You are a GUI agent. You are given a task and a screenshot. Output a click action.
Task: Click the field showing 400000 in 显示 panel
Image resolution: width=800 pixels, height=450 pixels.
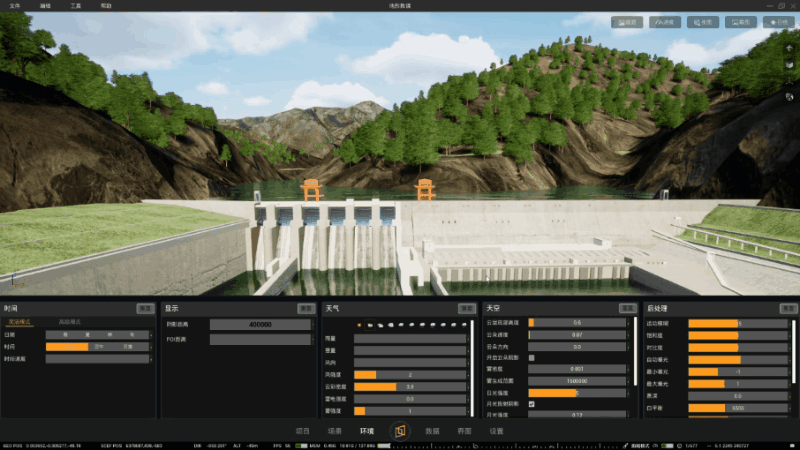260,324
